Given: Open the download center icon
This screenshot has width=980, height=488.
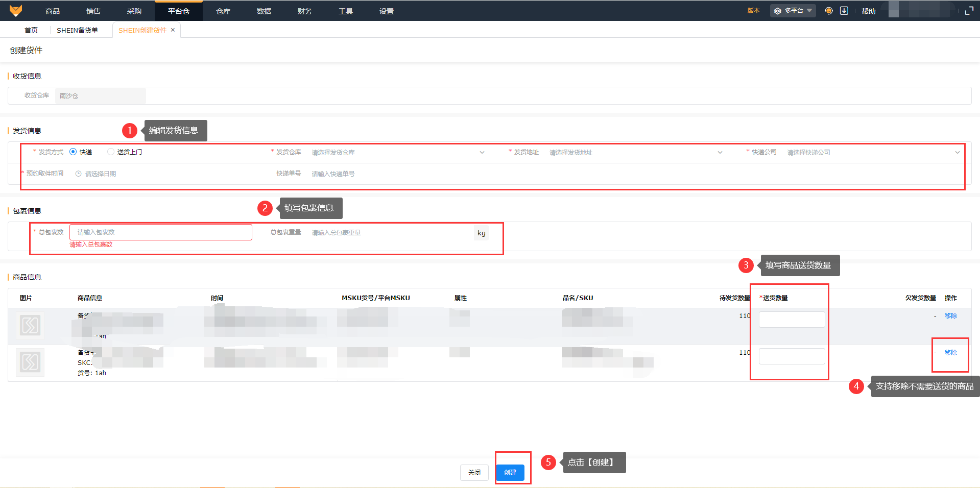Looking at the screenshot, I should click(844, 11).
